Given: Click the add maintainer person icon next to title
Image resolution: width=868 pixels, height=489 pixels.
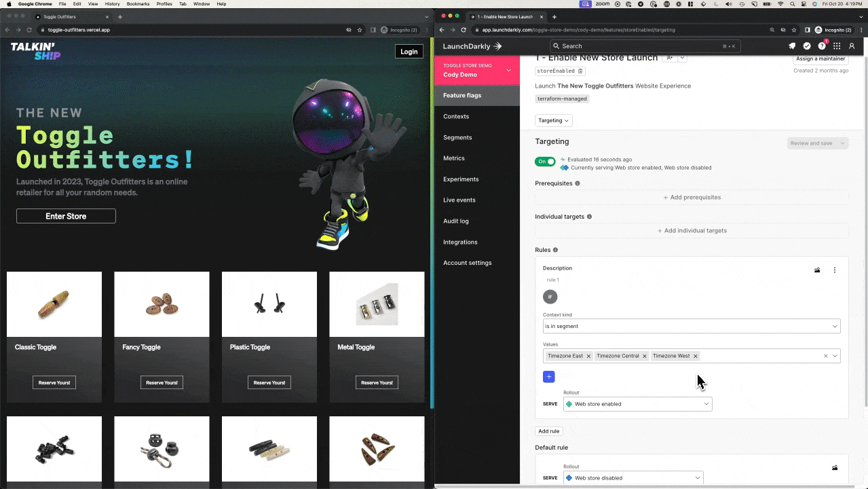Looking at the screenshot, I should point(669,58).
